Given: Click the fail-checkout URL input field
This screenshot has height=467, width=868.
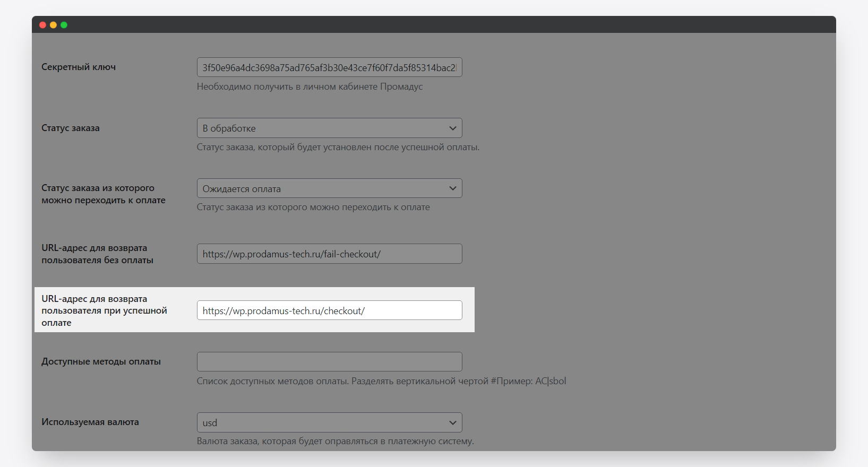Looking at the screenshot, I should click(x=329, y=254).
